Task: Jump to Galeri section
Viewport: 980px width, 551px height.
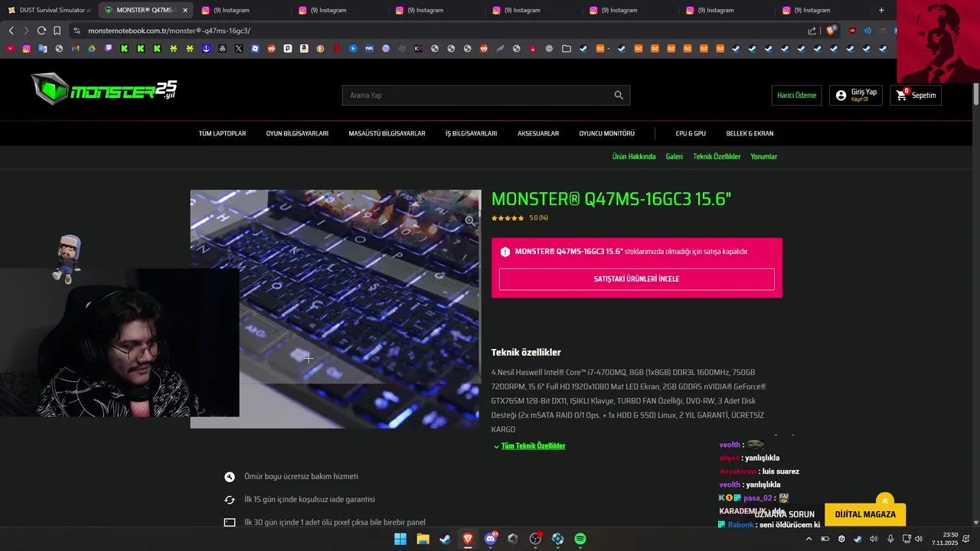Action: point(674,156)
